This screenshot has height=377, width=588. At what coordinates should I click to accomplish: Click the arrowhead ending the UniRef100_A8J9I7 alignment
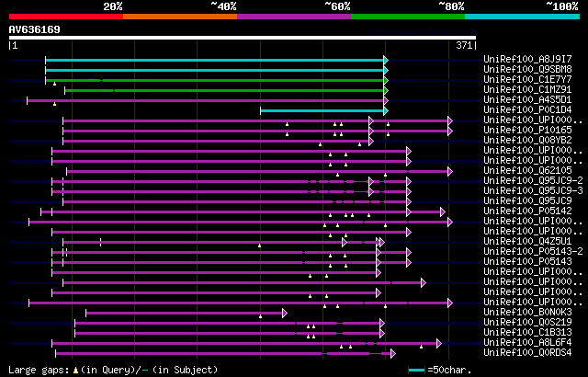[386, 60]
